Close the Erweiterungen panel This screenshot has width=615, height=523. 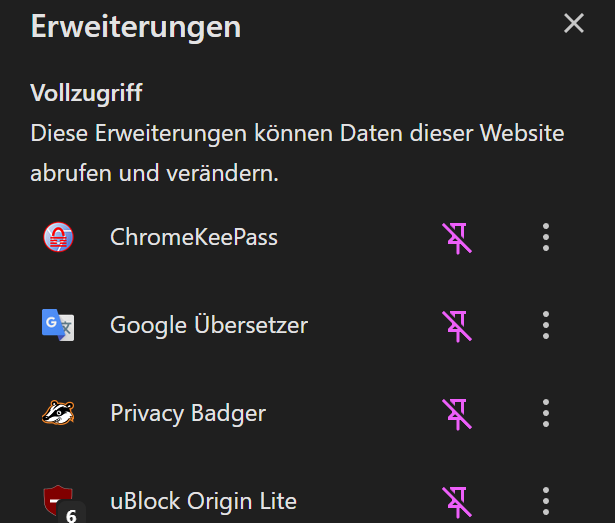pos(574,24)
